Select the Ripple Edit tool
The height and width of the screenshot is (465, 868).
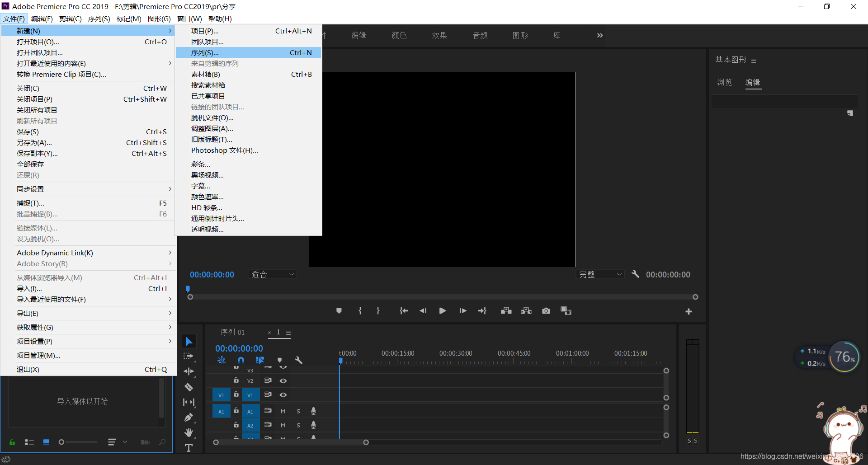pos(189,371)
